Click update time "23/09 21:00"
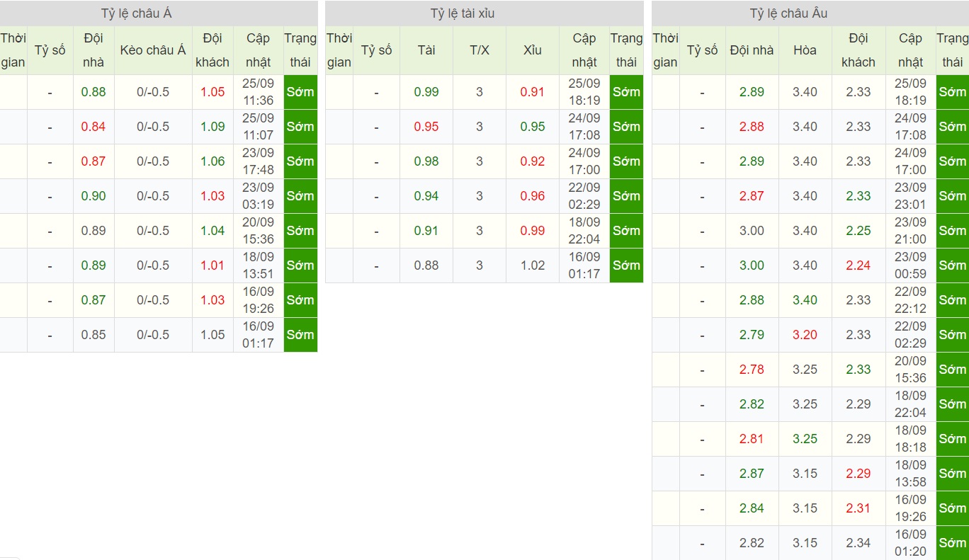This screenshot has height=560, width=969. (x=910, y=231)
